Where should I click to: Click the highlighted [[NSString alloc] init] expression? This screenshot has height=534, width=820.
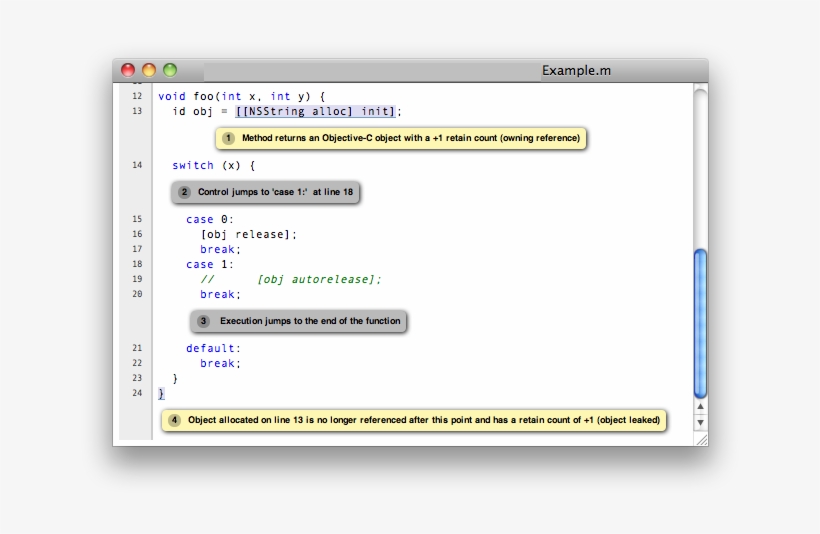[x=316, y=112]
